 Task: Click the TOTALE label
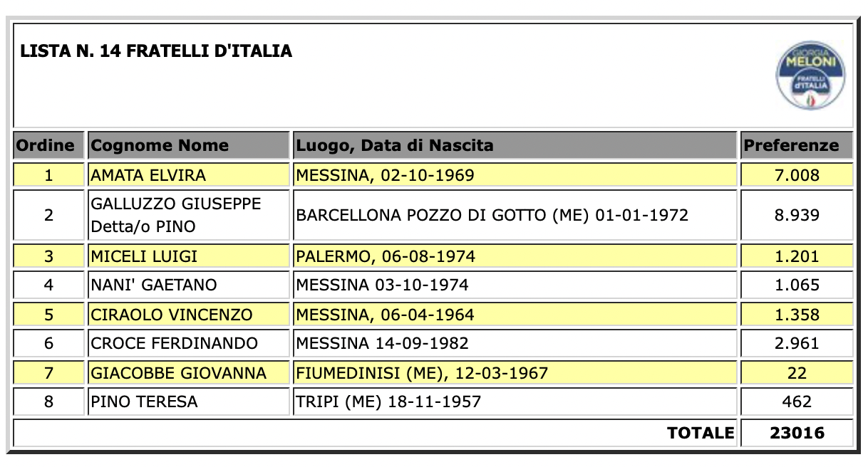700,433
